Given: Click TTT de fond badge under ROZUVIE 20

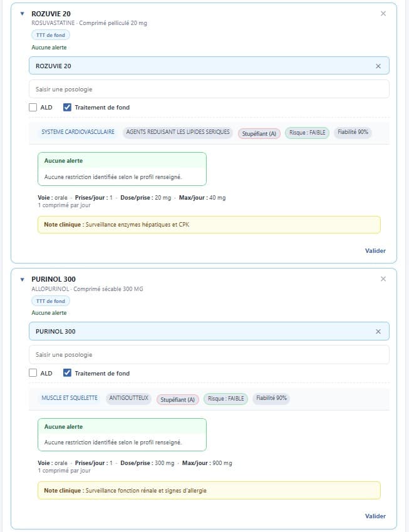Looking at the screenshot, I should tap(51, 35).
